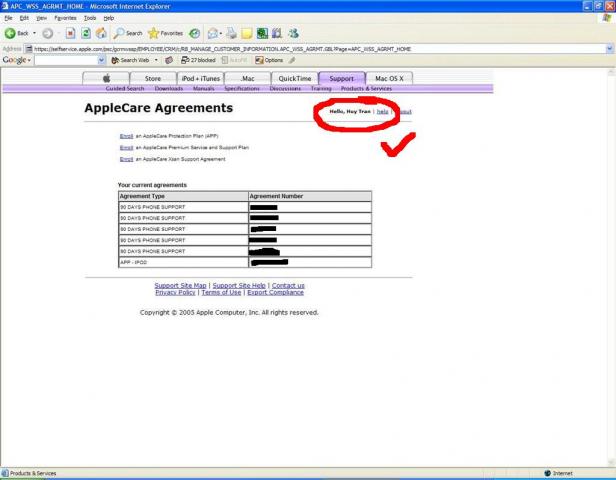Click Enroll for Xsan Support Agreement
The image size is (616, 480).
[x=126, y=159]
